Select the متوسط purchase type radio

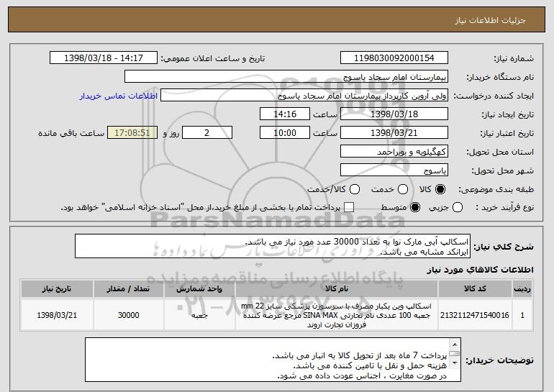tap(415, 207)
